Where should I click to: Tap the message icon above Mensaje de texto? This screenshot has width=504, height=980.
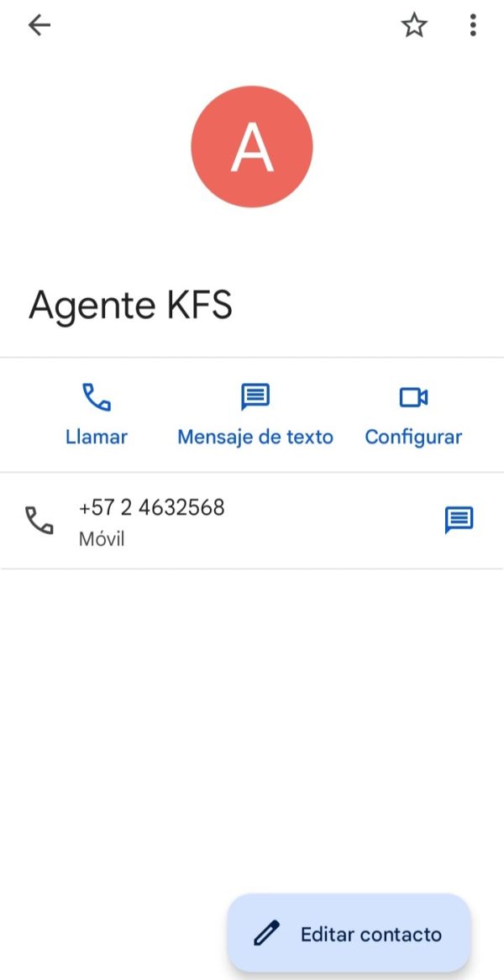pos(255,397)
